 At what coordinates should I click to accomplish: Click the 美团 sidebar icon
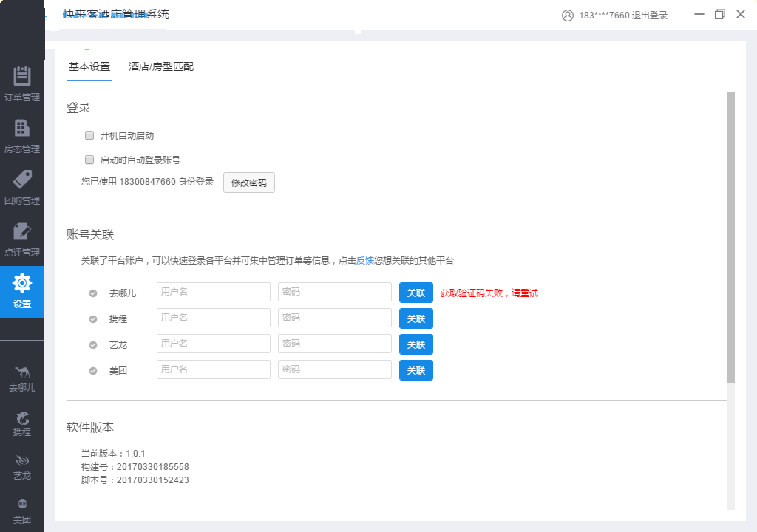pos(22,508)
